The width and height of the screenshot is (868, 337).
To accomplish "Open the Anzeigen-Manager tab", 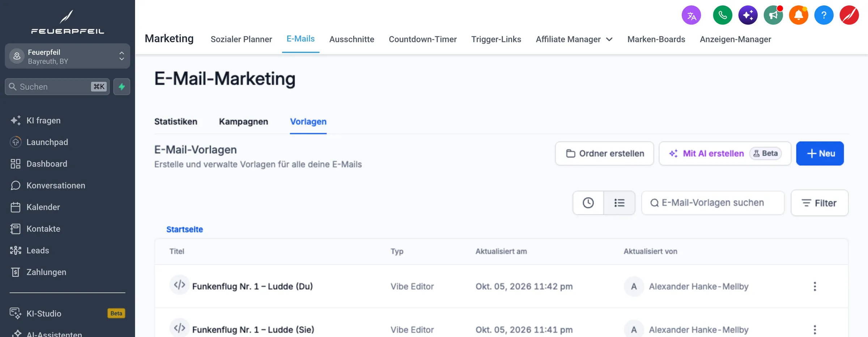I will [x=735, y=39].
